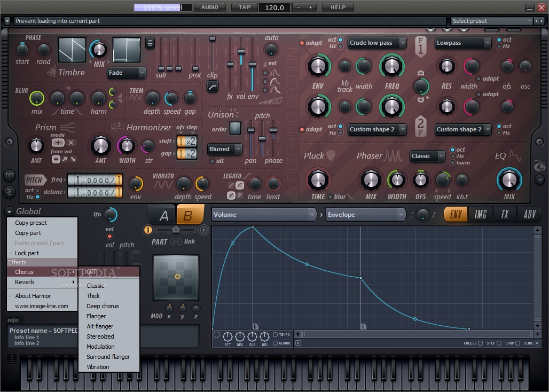
Task: Click the part A/B crossfade slider
Action: pyautogui.click(x=176, y=230)
